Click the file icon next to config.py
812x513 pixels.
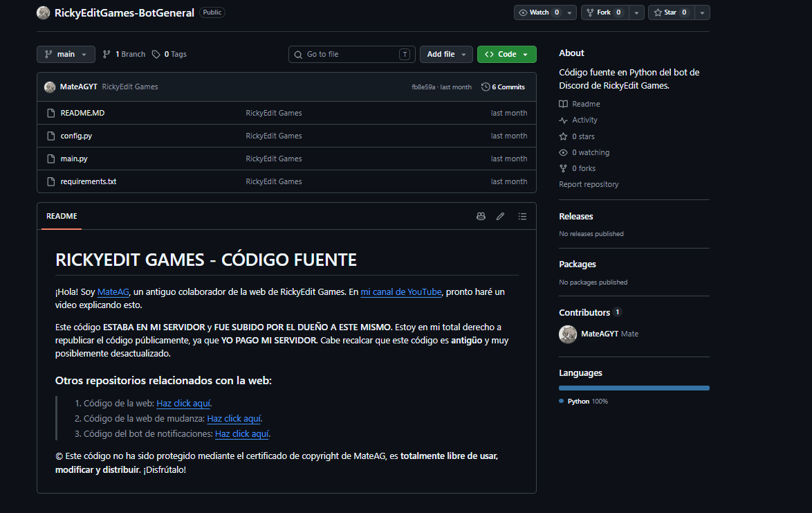tap(50, 136)
